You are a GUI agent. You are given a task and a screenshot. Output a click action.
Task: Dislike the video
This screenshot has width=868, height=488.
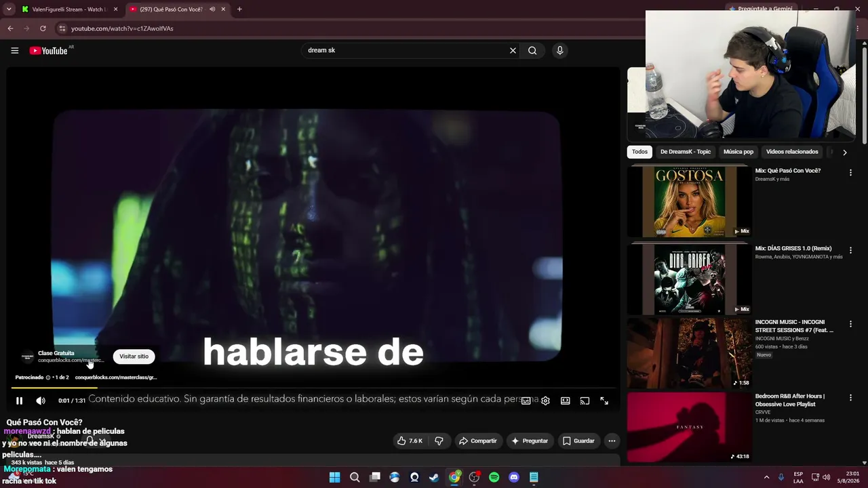click(x=439, y=441)
